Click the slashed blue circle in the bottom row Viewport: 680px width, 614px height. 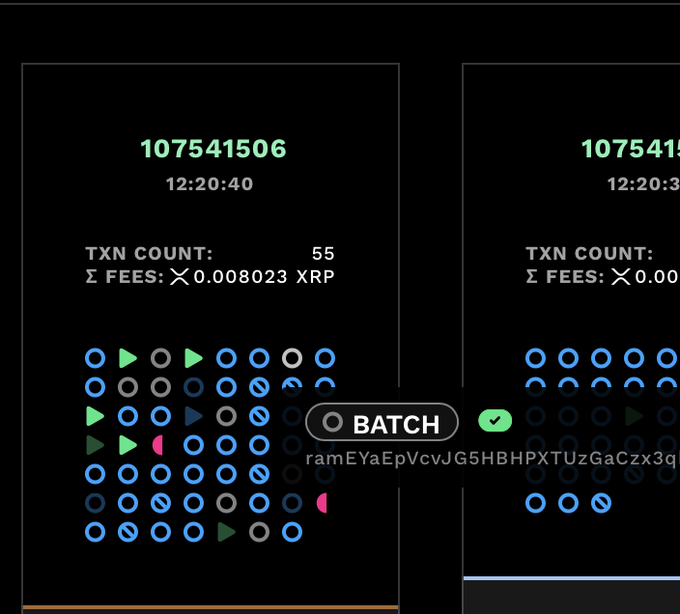[x=128, y=532]
